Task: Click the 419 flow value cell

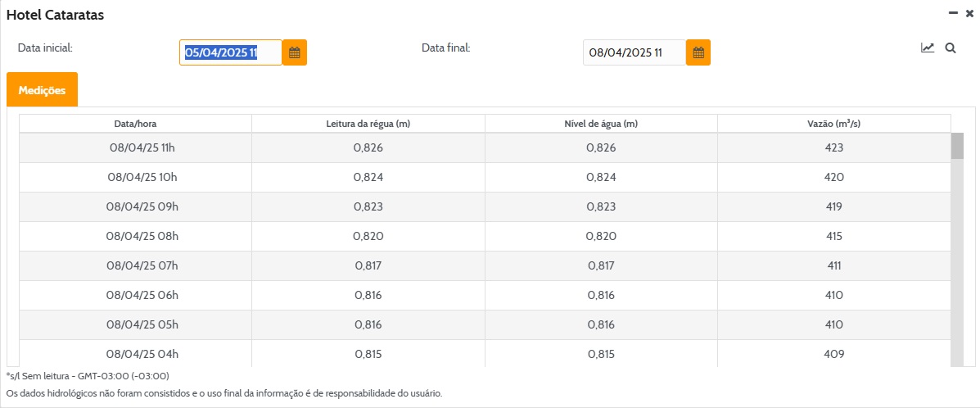Action: pyautogui.click(x=834, y=206)
